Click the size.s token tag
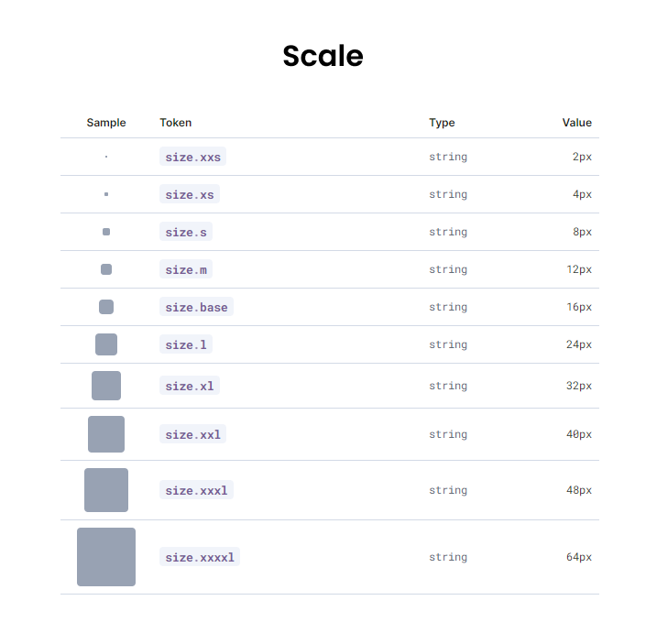646x644 pixels. pos(186,232)
